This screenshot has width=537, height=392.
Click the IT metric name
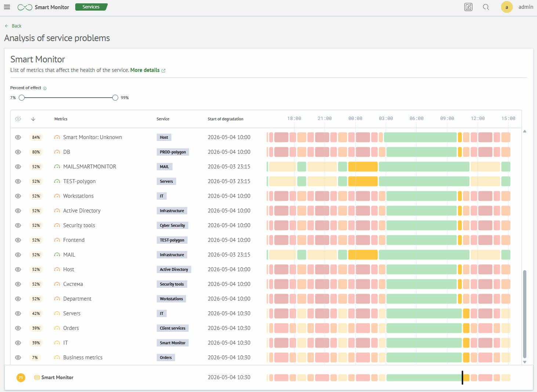(x=65, y=343)
